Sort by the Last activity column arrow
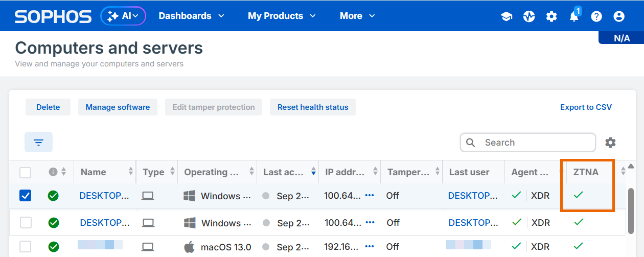 click(x=313, y=172)
